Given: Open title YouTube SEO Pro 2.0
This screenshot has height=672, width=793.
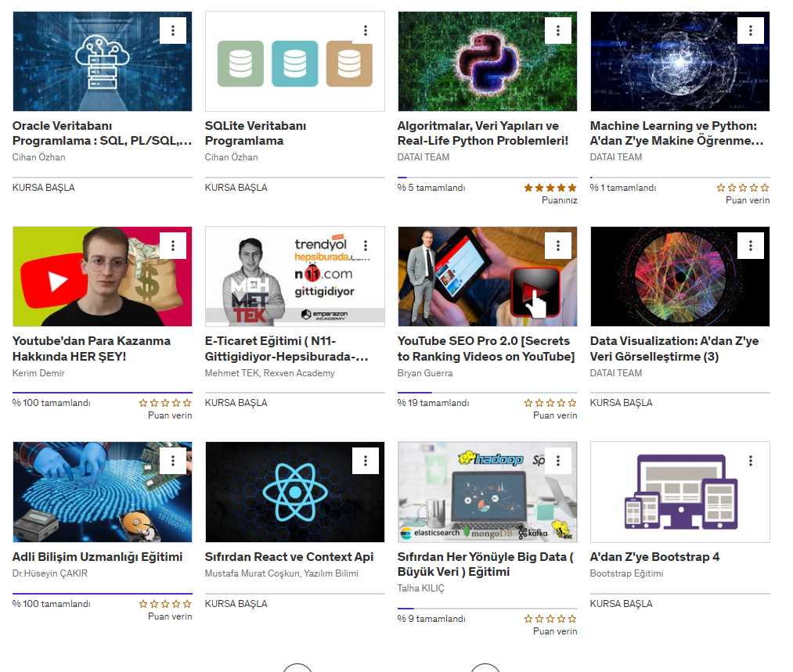Looking at the screenshot, I should click(486, 349).
